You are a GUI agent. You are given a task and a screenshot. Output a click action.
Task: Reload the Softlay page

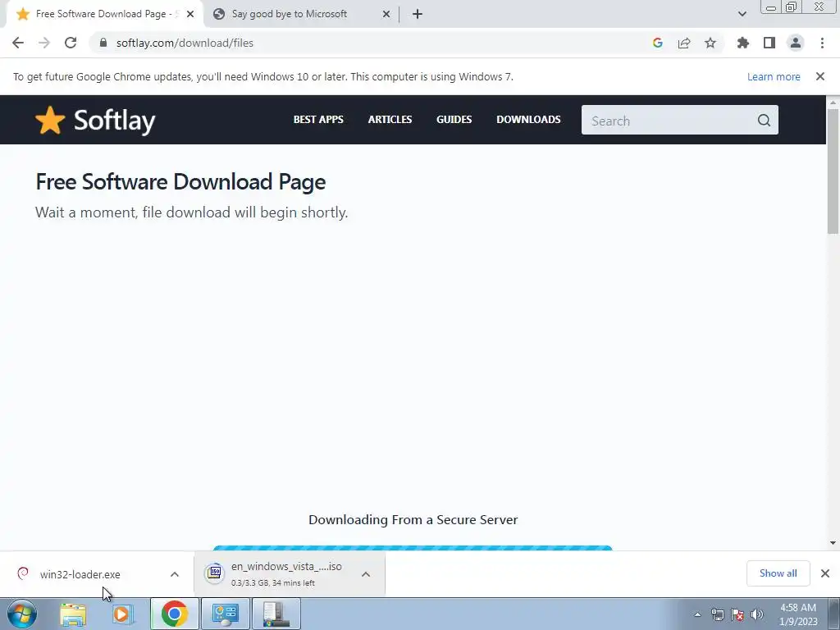click(x=71, y=43)
